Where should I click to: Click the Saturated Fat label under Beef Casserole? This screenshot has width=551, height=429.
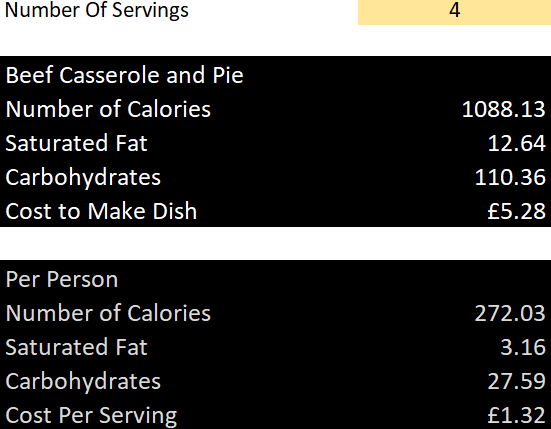coord(76,143)
